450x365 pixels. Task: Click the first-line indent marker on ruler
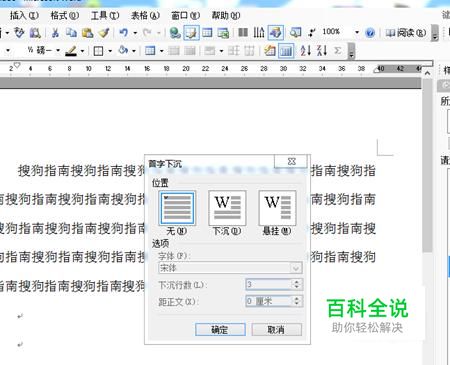click(x=17, y=65)
